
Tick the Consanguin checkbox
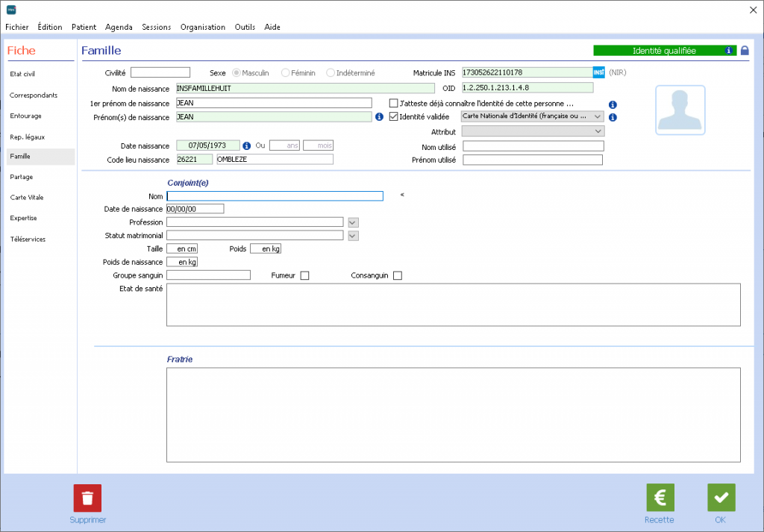[x=398, y=276]
